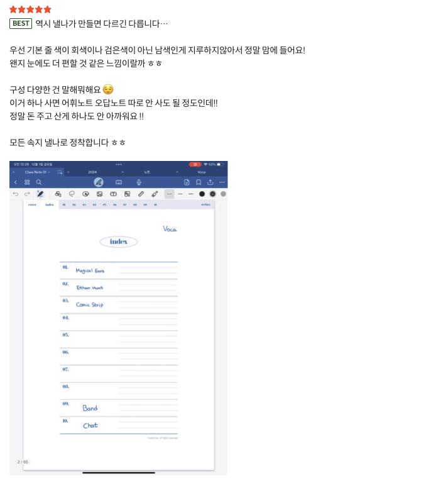Toggle the pen writing mode button
This screenshot has height=486, width=448.
pos(99,182)
